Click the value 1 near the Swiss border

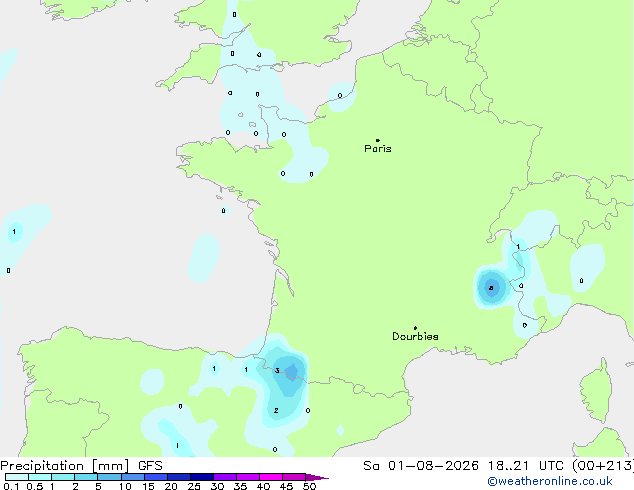point(518,247)
